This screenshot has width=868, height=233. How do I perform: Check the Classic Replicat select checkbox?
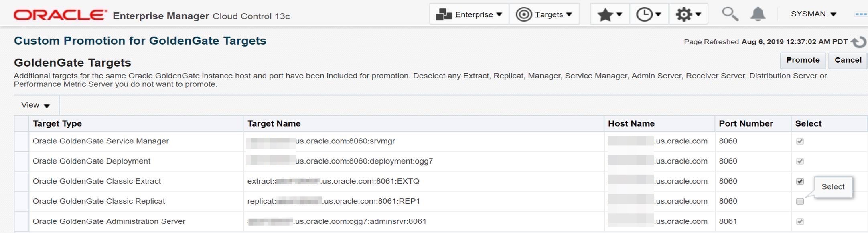pyautogui.click(x=800, y=201)
